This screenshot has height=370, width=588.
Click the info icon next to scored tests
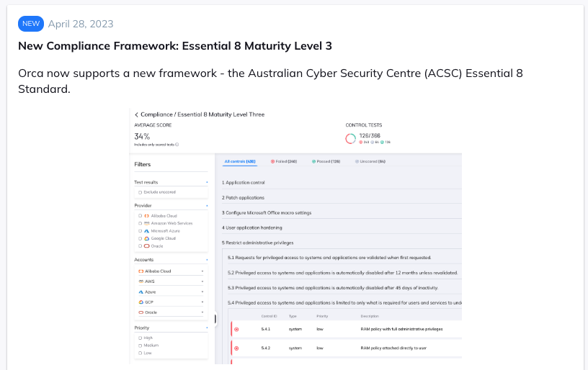177,145
